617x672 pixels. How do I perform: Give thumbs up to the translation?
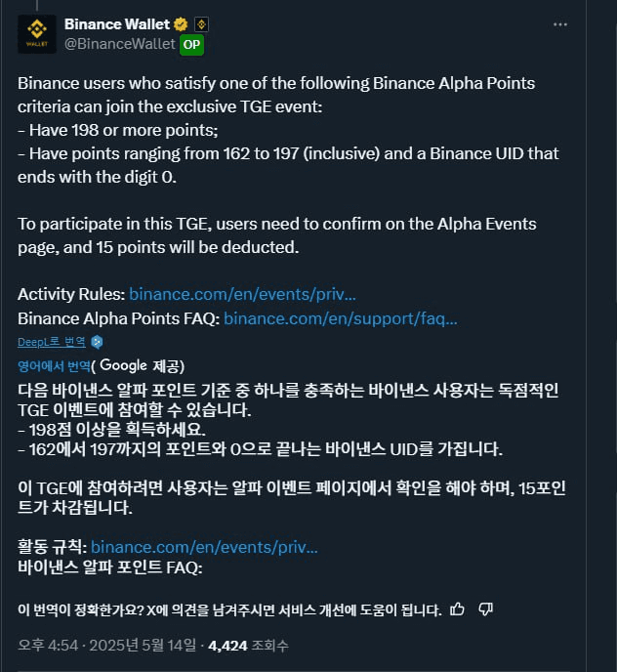(457, 609)
